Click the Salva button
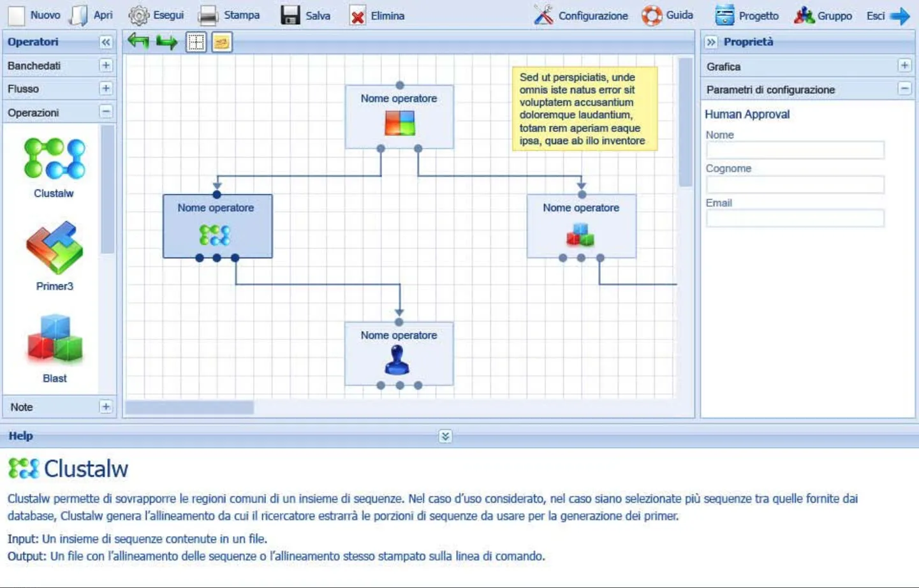 306,14
